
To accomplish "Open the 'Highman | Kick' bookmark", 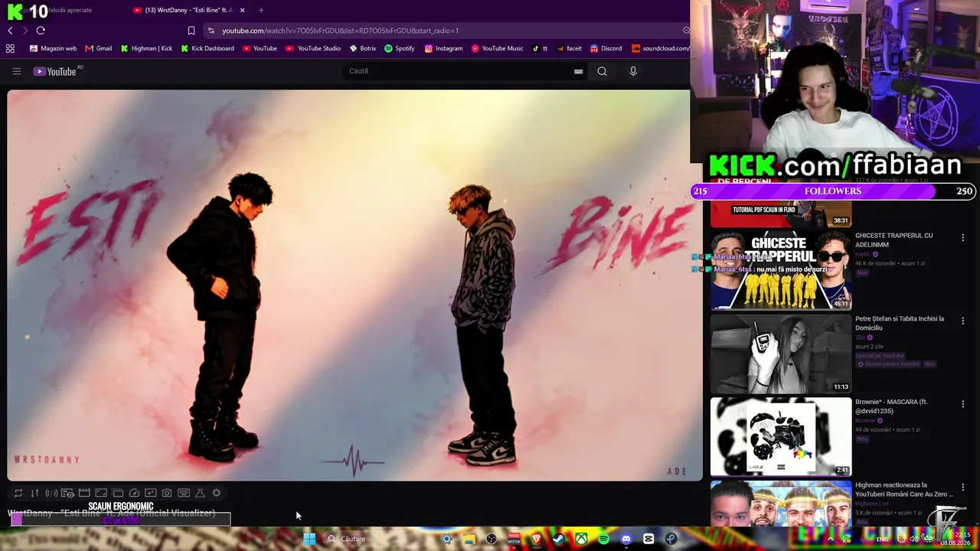I will (146, 48).
